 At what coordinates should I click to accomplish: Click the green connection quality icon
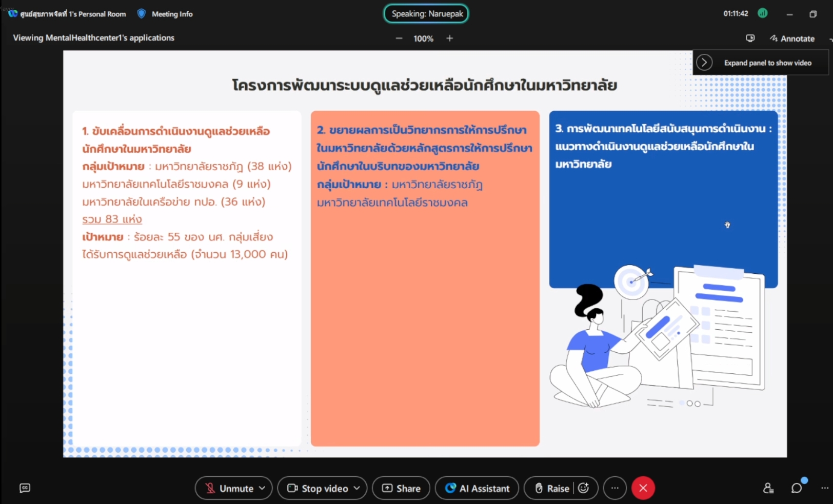tap(763, 13)
